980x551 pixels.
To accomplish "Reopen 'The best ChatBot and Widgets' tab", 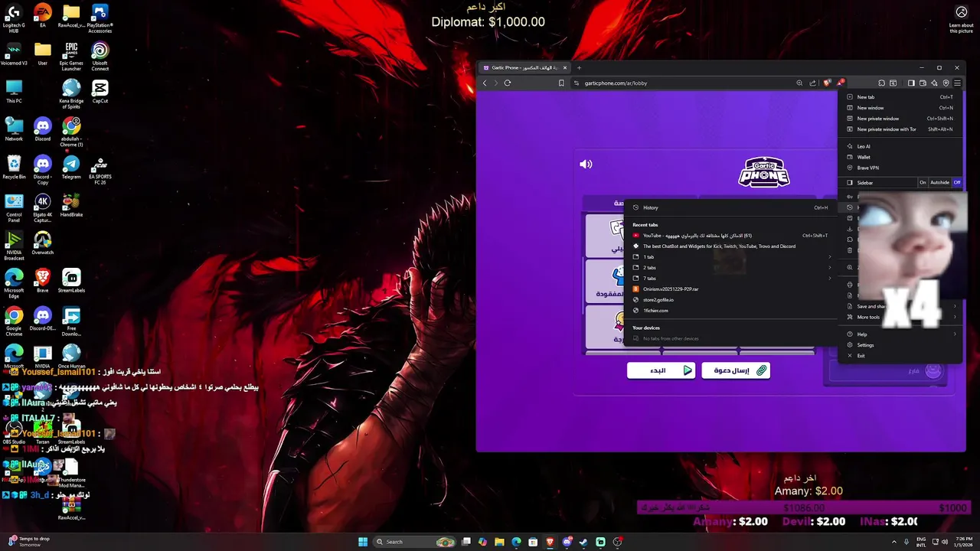I will click(731, 246).
